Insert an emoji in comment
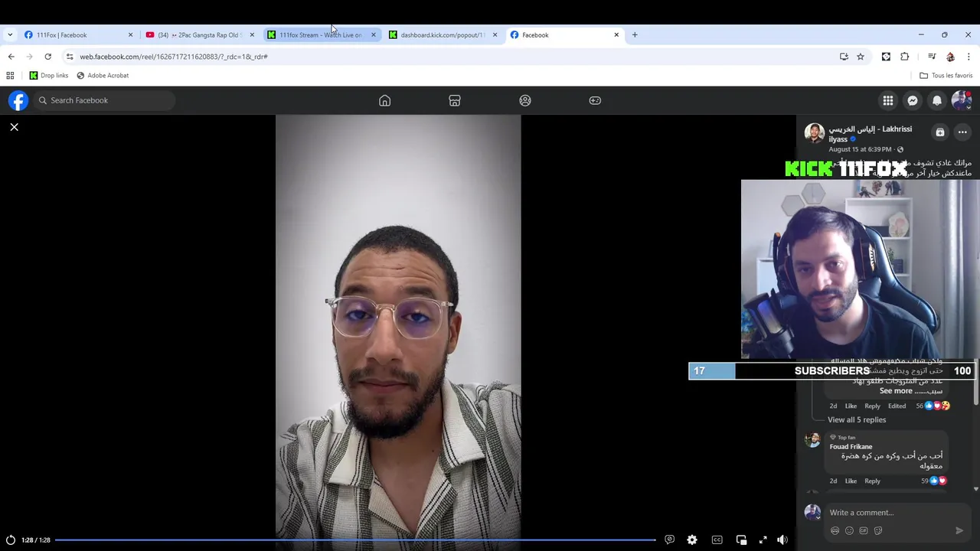 [849, 530]
